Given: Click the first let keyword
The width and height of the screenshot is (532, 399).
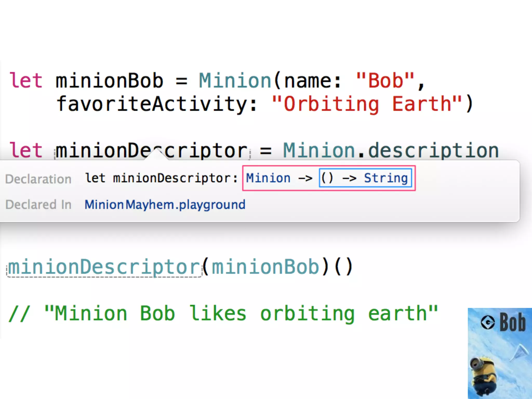Looking at the screenshot, I should coord(25,81).
